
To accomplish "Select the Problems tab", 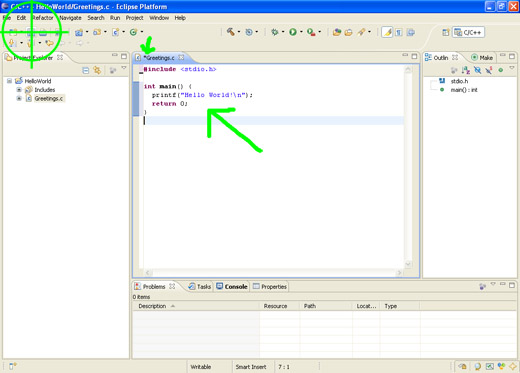I will (x=154, y=286).
